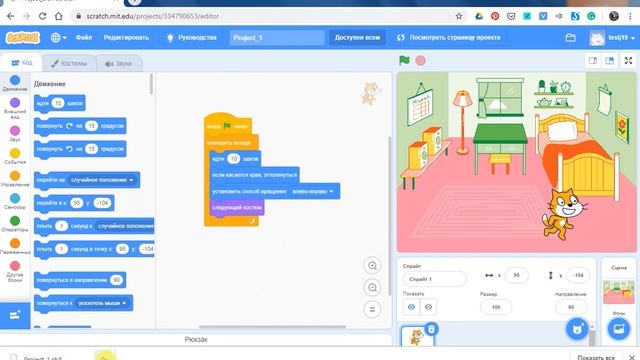Select Звук block category
This screenshot has height=360, width=640.
click(15, 134)
